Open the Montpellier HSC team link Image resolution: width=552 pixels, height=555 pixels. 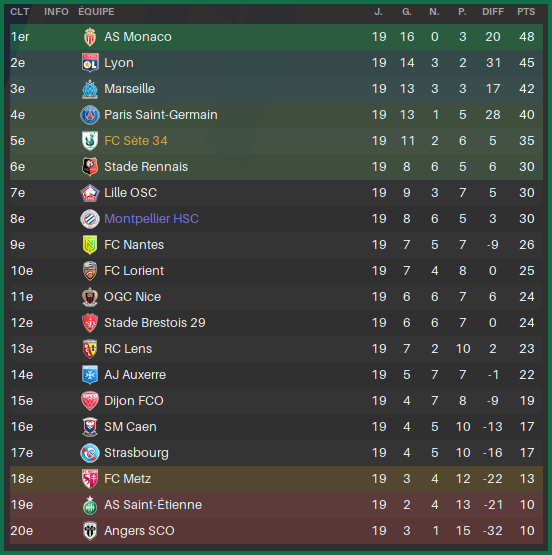pos(151,219)
